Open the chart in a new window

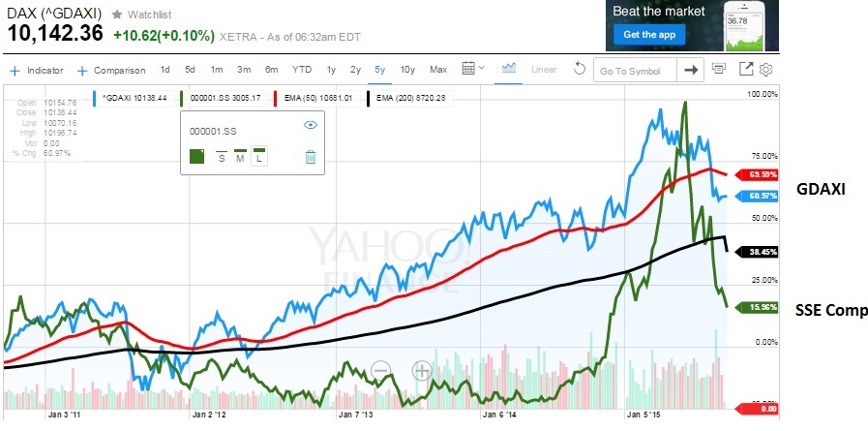(x=746, y=70)
